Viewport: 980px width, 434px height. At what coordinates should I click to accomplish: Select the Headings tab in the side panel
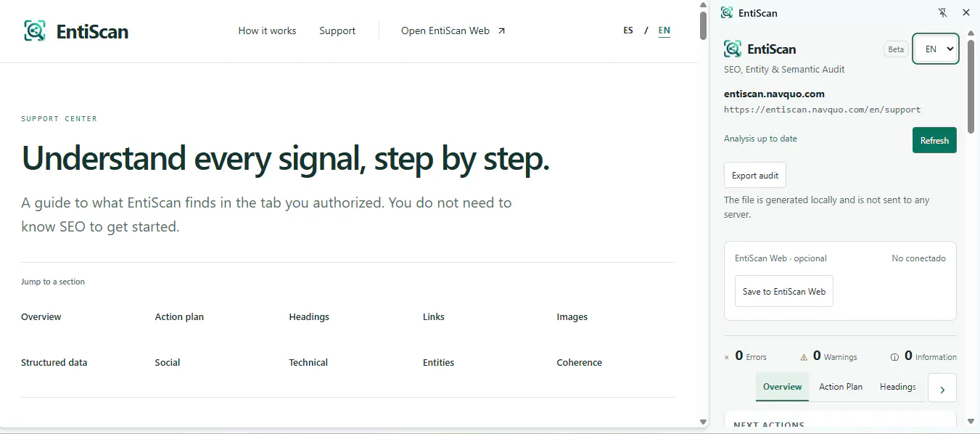[898, 387]
